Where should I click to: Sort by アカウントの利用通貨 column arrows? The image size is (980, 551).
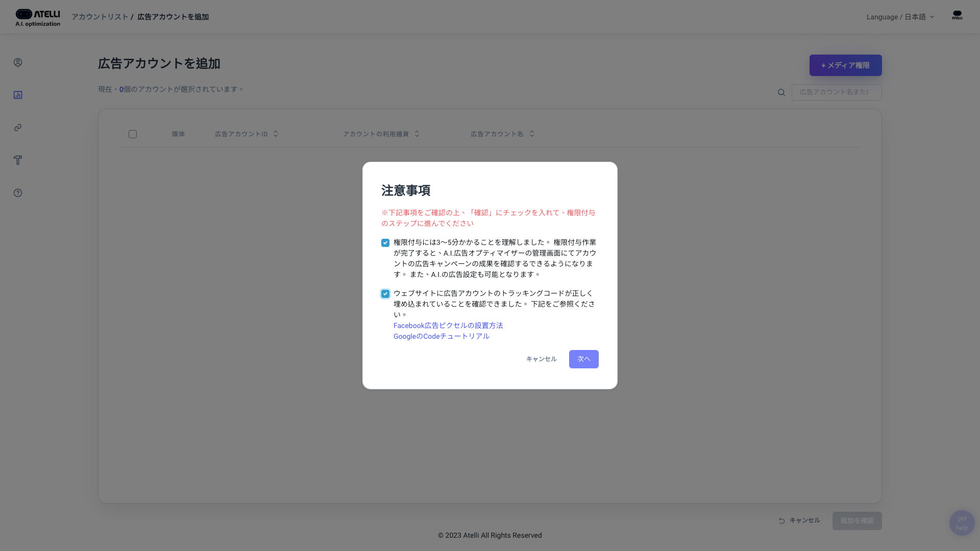(x=416, y=134)
